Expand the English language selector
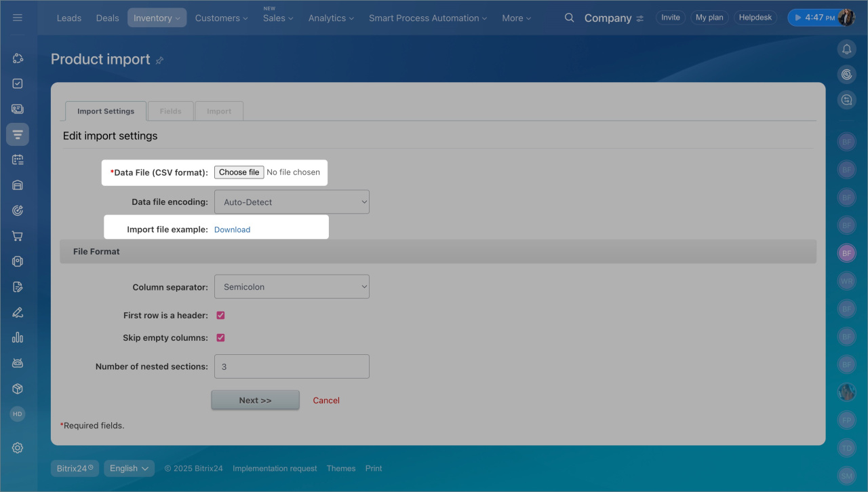This screenshot has width=868, height=492. [x=129, y=468]
